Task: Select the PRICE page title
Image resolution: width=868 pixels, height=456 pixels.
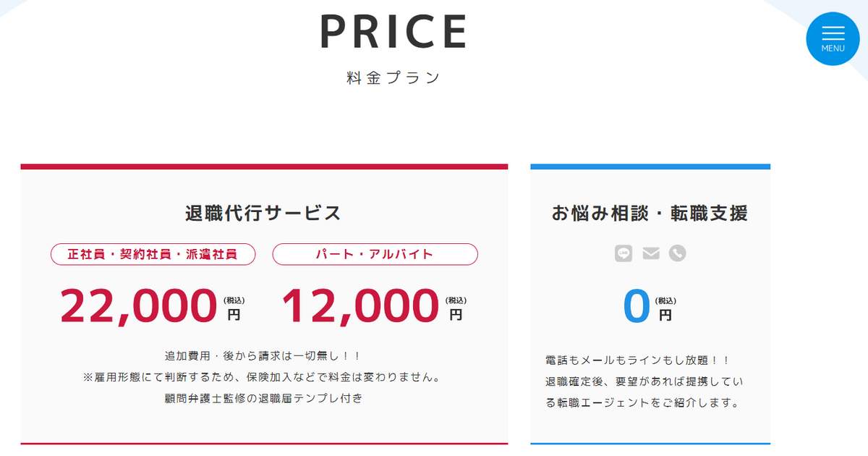Action: point(395,32)
